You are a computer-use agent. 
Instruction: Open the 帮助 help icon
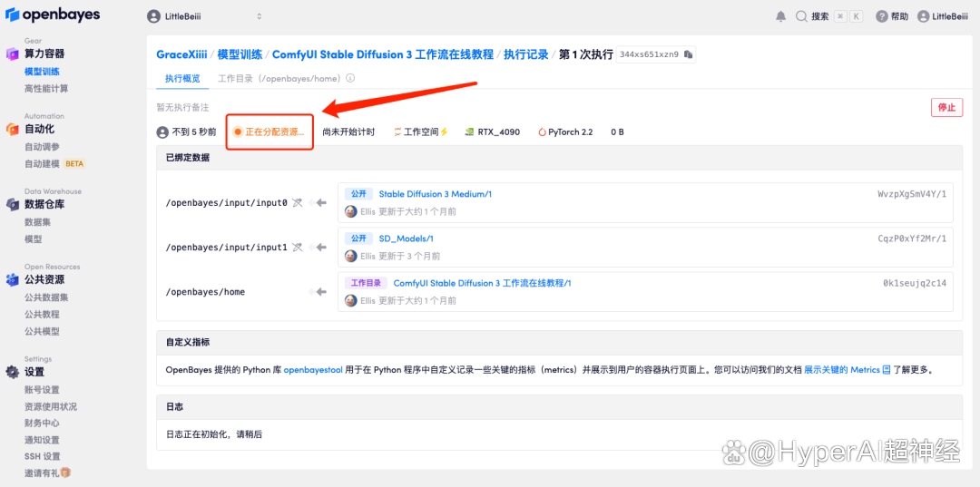point(881,17)
